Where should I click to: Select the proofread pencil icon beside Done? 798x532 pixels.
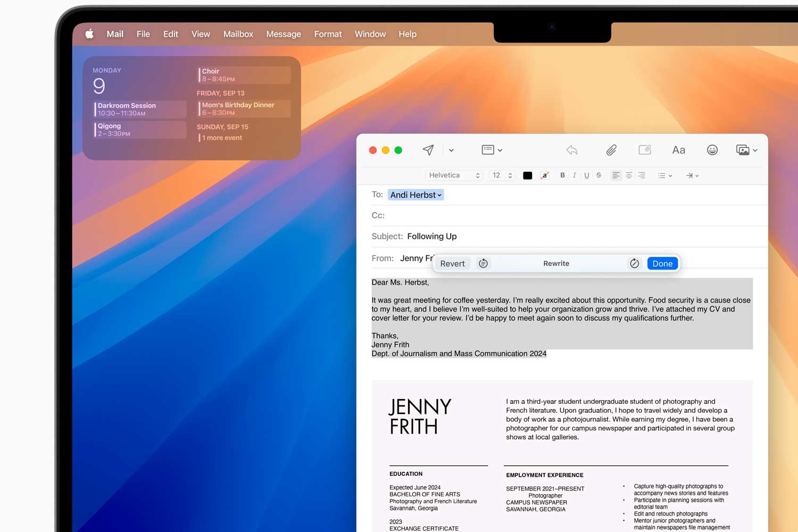click(634, 263)
